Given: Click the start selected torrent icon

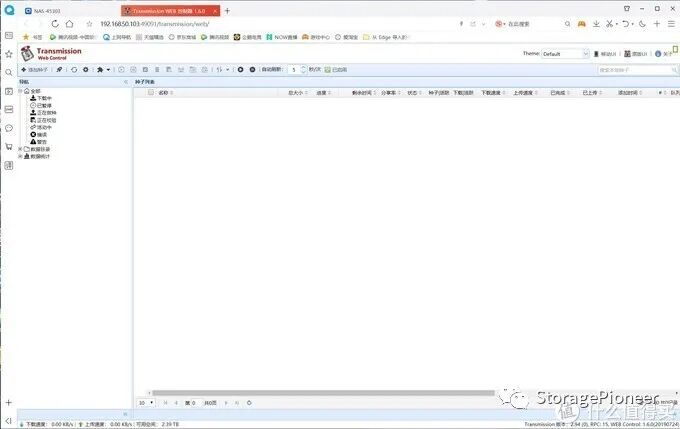Looking at the screenshot, I should click(121, 69).
